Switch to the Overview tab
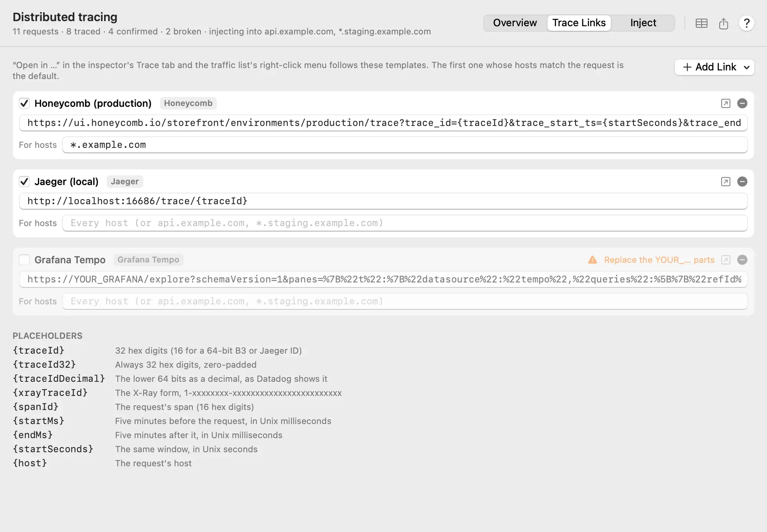The image size is (767, 532). point(515,23)
